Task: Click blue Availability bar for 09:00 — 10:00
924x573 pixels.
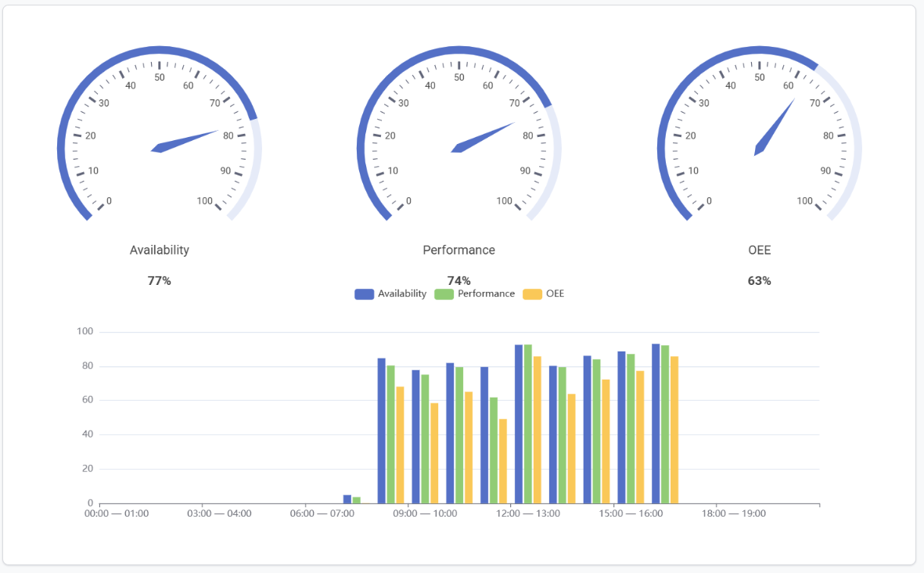Action: click(415, 437)
